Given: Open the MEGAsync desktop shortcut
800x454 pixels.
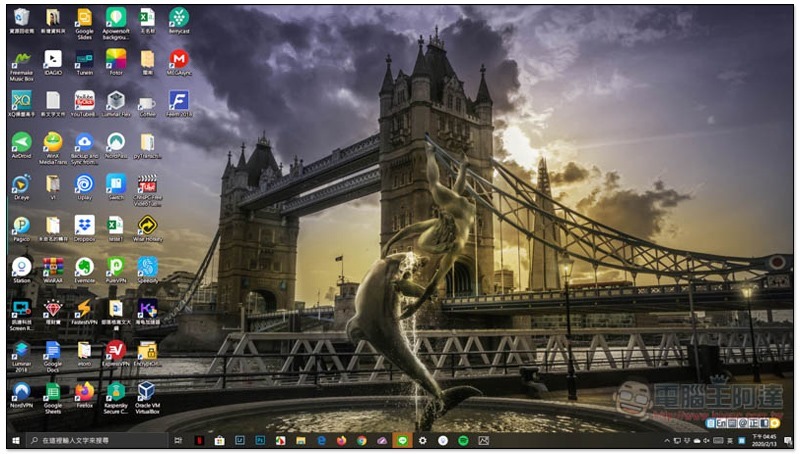Looking at the screenshot, I should (x=179, y=62).
